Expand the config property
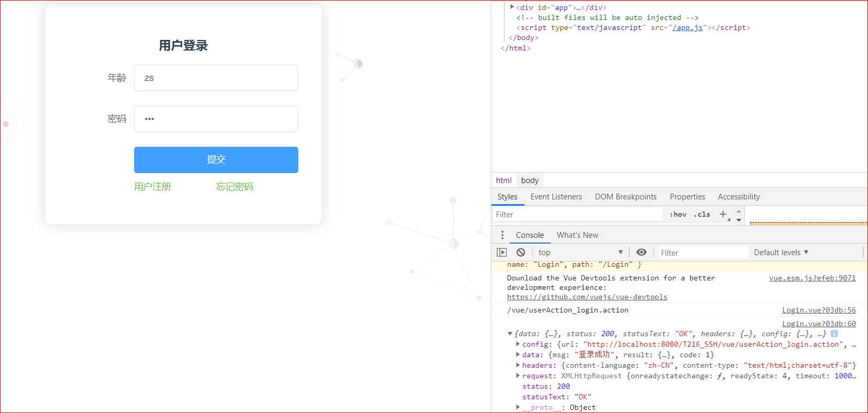This screenshot has width=868, height=413. (518, 344)
